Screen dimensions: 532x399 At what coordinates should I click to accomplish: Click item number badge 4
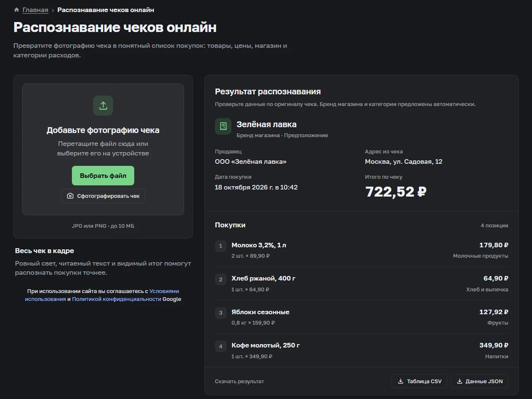[x=221, y=346]
